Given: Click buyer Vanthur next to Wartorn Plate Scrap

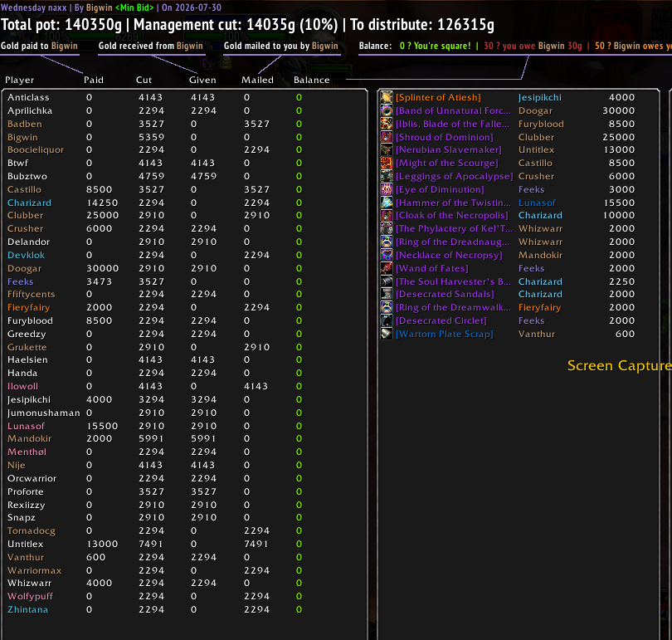Looking at the screenshot, I should [x=537, y=334].
